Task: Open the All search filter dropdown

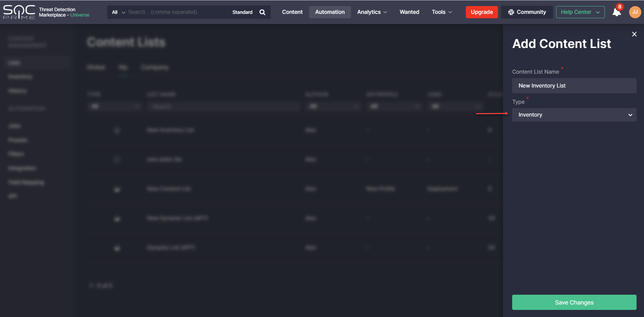Action: pos(118,12)
